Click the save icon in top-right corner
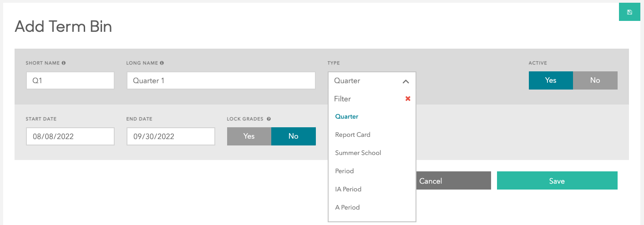This screenshot has height=225, width=644. (629, 12)
